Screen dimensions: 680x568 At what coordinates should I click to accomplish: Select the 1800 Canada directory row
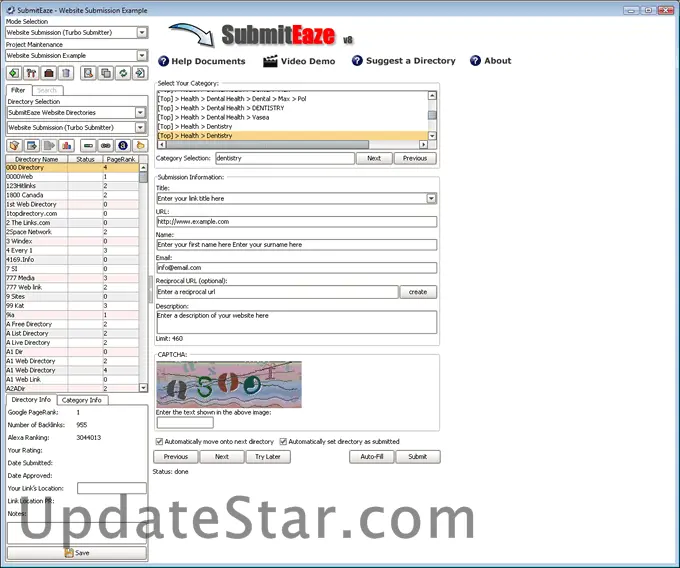(72, 195)
